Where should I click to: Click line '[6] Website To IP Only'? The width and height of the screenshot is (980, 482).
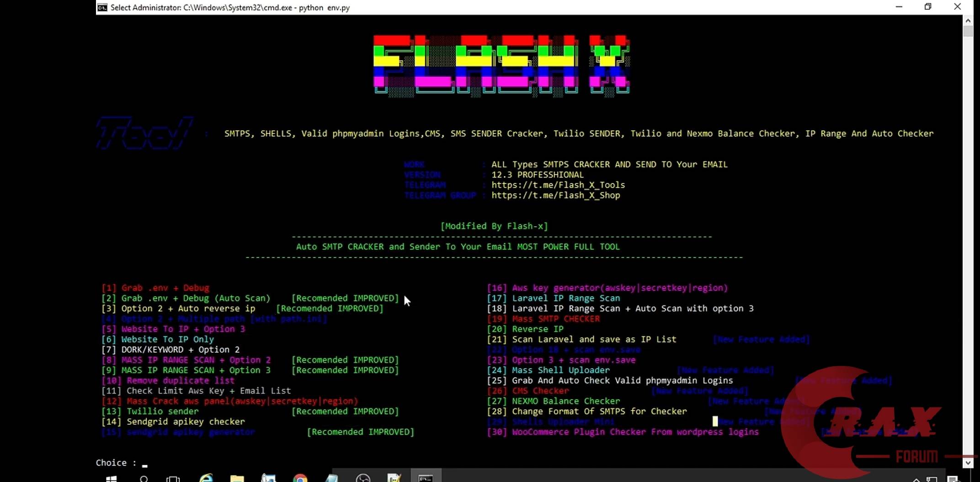[x=158, y=339]
